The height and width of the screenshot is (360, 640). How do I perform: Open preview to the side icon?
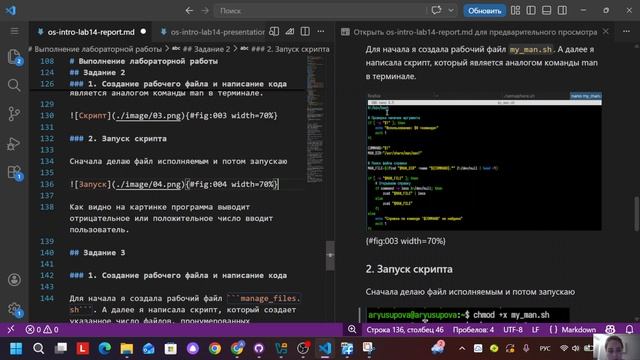pos(274,31)
